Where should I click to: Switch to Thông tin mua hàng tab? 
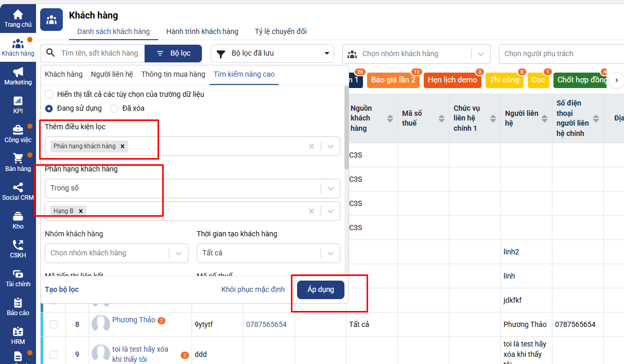coord(173,75)
